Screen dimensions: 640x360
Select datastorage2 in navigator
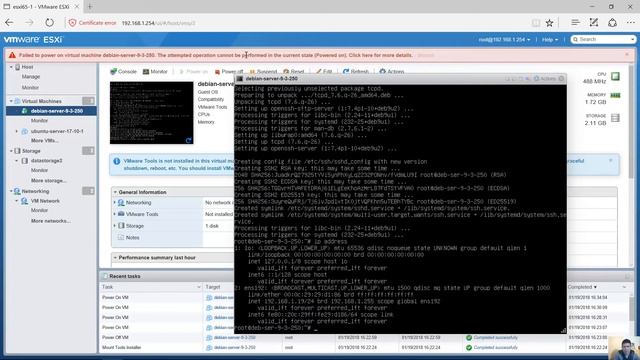(x=47, y=161)
